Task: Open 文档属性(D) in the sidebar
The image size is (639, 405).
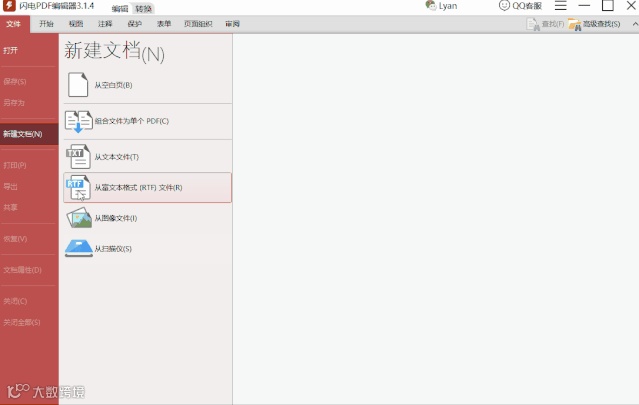Action: [22, 270]
